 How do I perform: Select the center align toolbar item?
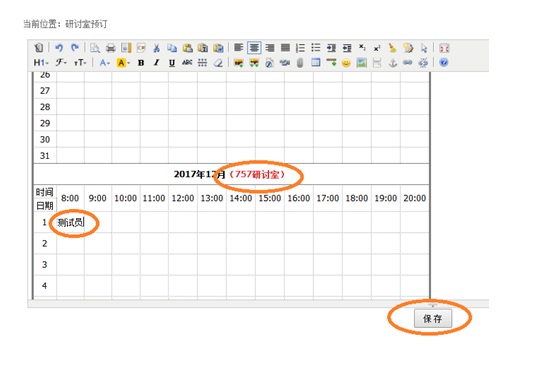click(254, 47)
